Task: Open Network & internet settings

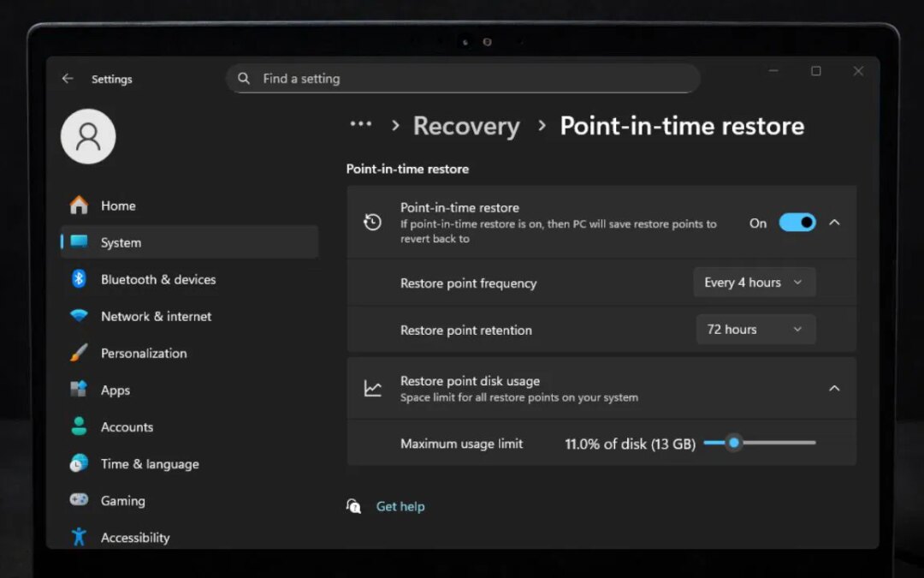Action: (x=155, y=316)
